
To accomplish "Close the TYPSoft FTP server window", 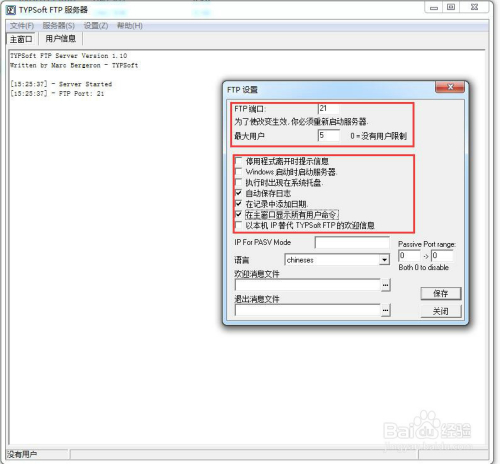I will point(474,7).
